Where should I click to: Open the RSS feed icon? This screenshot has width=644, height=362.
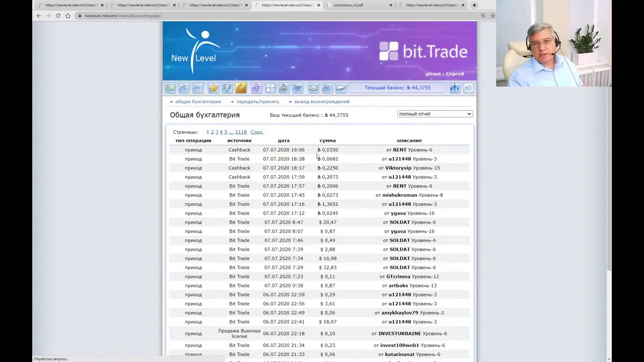tap(327, 88)
